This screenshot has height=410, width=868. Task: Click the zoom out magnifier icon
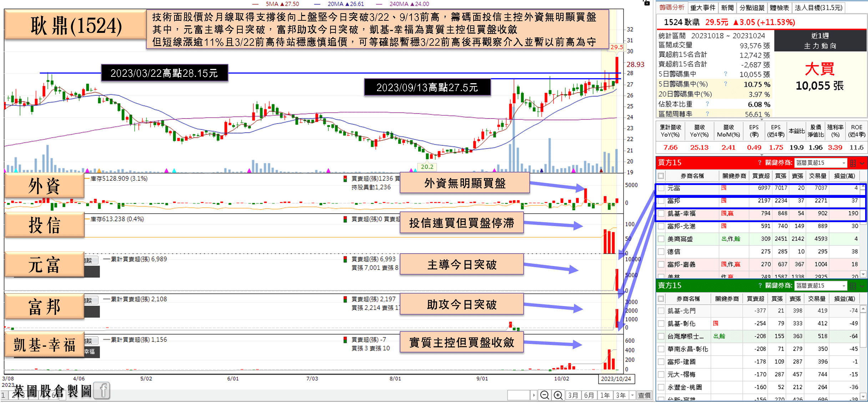544,395
